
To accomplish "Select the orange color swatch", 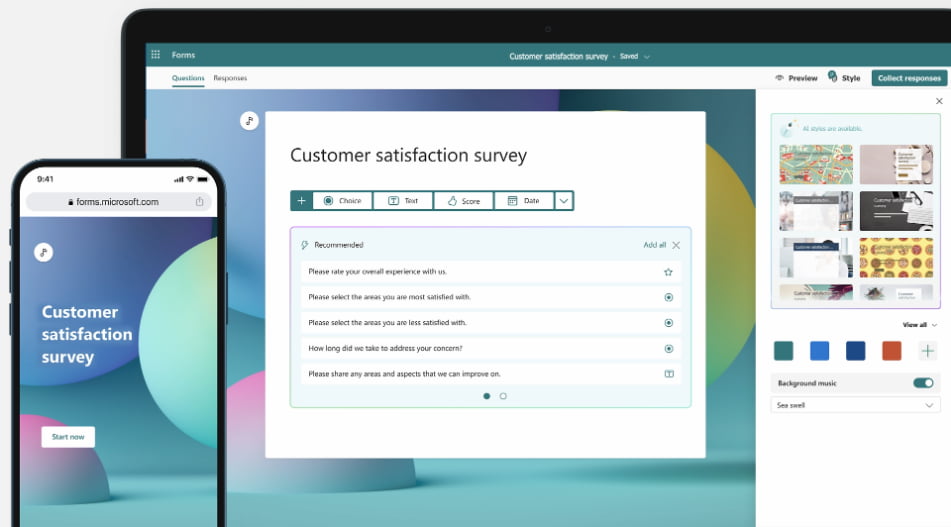I will (892, 351).
